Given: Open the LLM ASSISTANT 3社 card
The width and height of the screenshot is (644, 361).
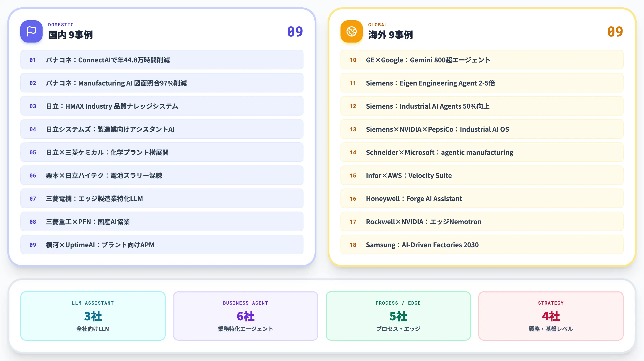Looking at the screenshot, I should tap(93, 316).
